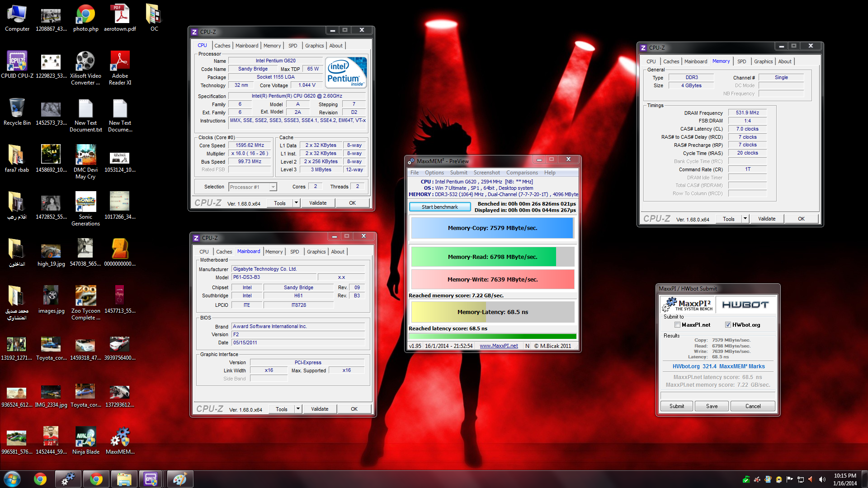868x488 pixels.
Task: Click the network connection tray icon
Action: (x=800, y=479)
